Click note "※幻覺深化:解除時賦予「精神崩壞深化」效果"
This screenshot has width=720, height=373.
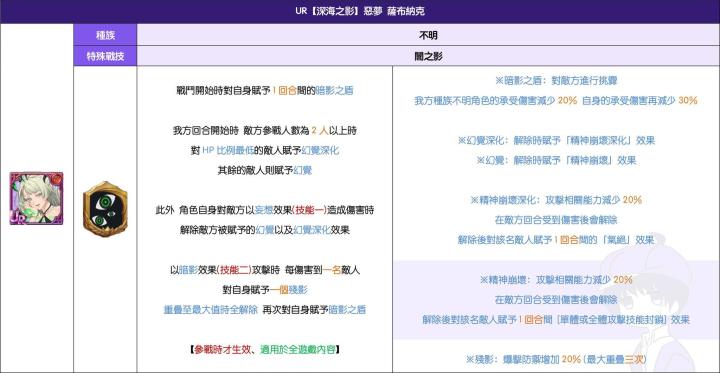pos(556,141)
